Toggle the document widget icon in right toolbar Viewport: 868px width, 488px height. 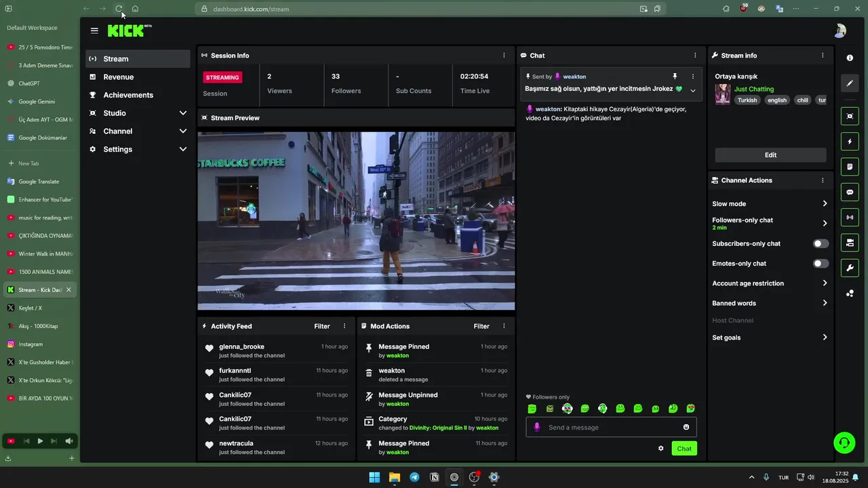850,167
